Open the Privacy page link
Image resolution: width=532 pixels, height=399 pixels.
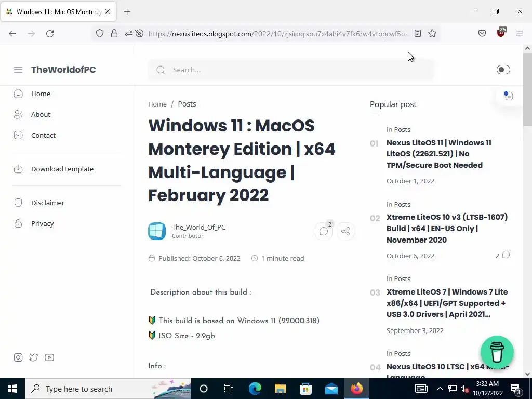pos(43,223)
